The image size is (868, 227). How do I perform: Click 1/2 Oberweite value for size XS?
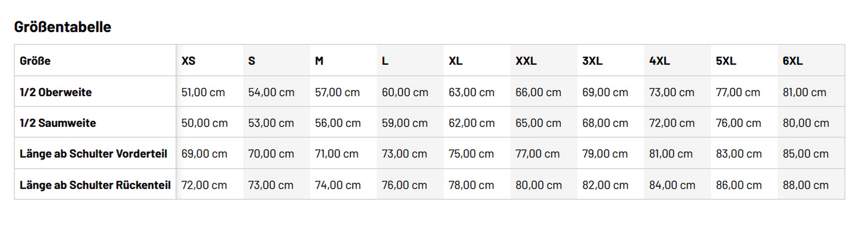coord(203,92)
